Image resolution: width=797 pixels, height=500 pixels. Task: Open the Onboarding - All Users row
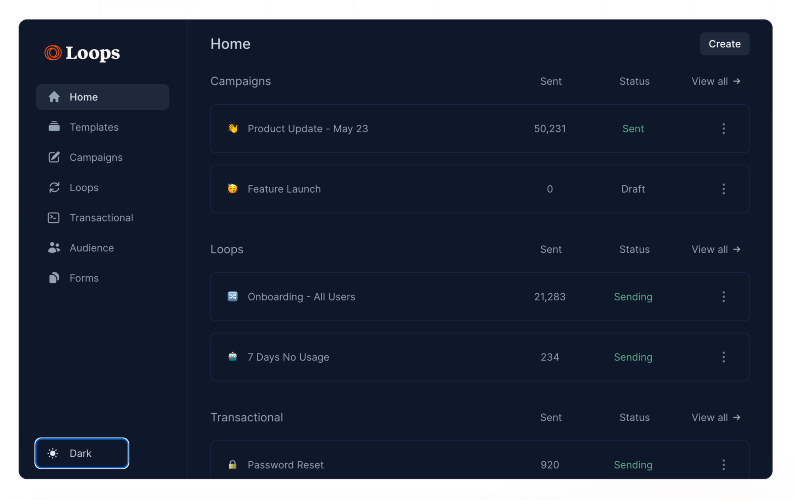coord(301,297)
